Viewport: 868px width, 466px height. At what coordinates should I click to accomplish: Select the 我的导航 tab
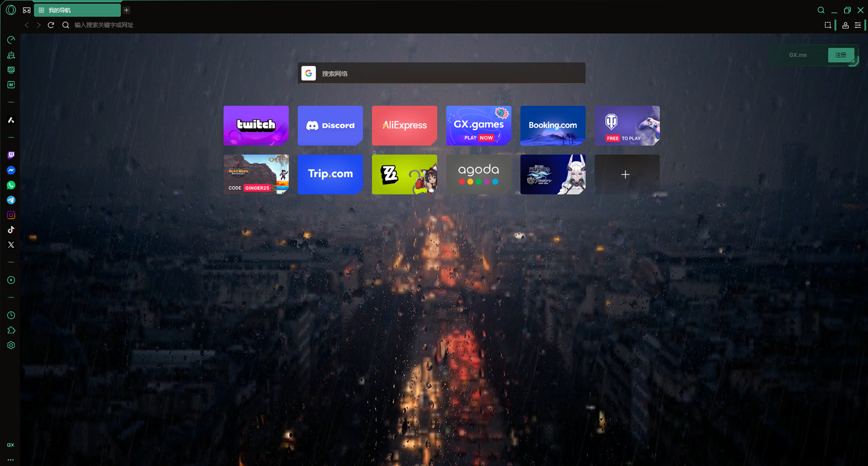click(77, 10)
